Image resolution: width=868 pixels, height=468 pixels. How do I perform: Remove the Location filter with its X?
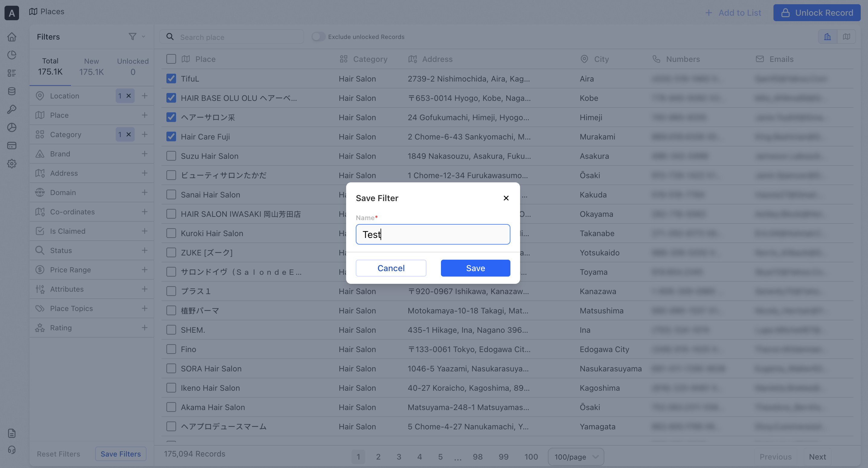[x=129, y=96]
